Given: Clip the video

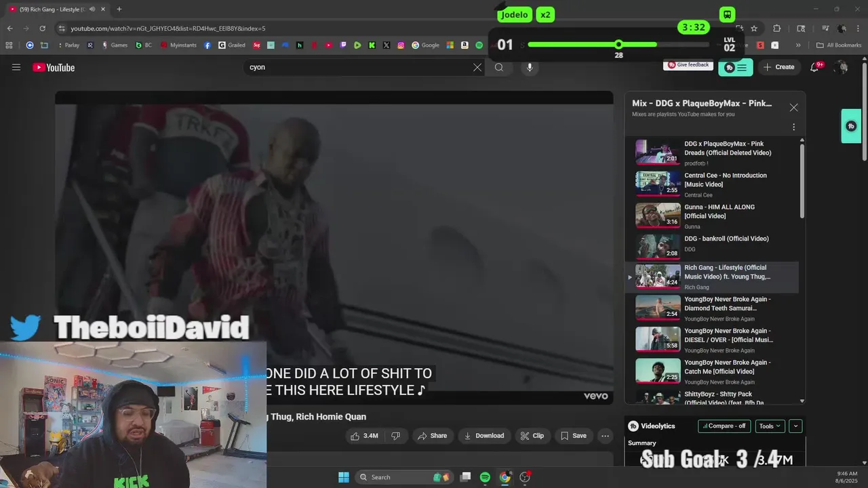Looking at the screenshot, I should (x=532, y=436).
